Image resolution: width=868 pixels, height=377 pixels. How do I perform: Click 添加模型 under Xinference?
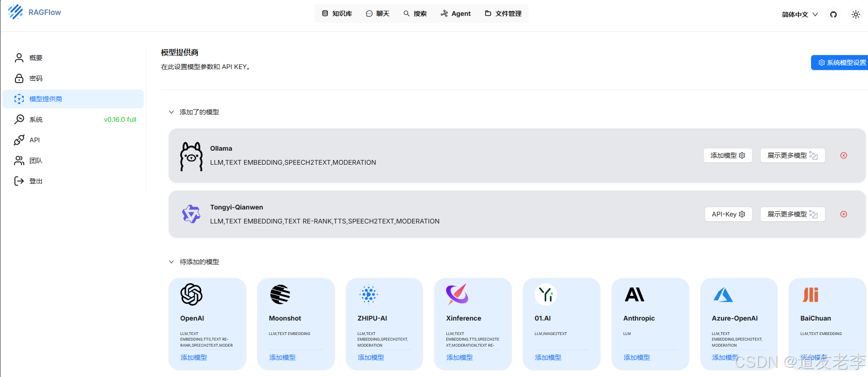pos(459,357)
